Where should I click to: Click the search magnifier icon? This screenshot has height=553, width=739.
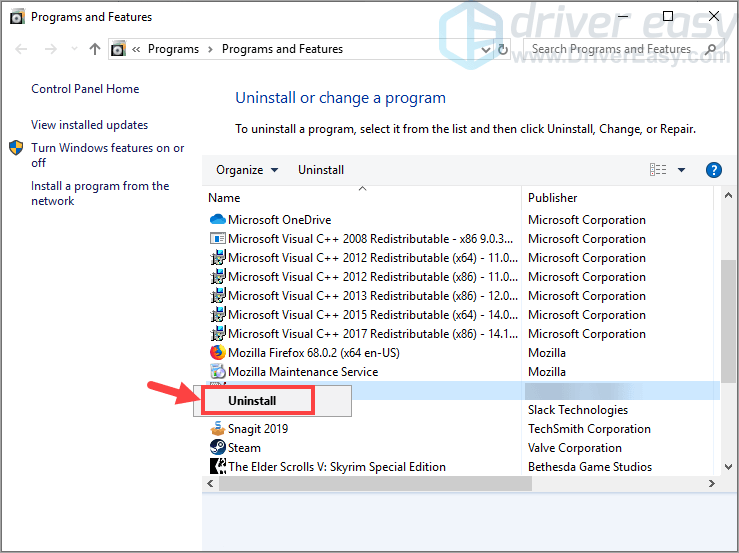(711, 49)
